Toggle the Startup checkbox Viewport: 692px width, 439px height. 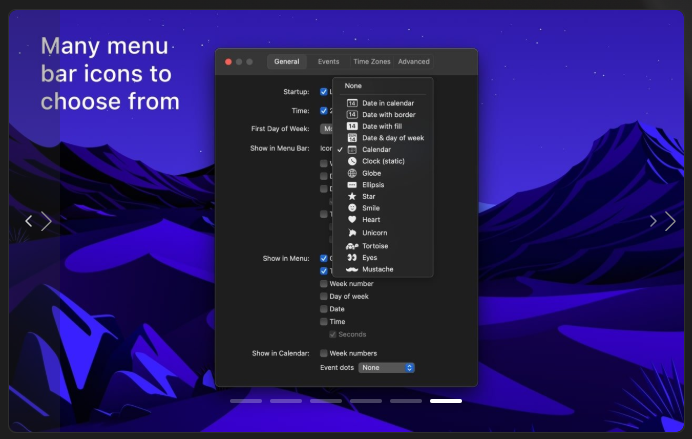click(323, 92)
